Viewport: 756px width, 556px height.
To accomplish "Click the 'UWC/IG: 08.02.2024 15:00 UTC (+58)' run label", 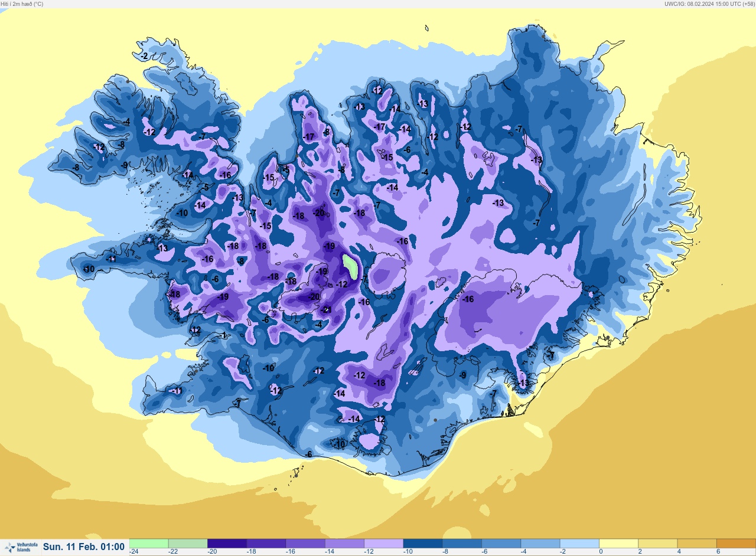I will (709, 4).
